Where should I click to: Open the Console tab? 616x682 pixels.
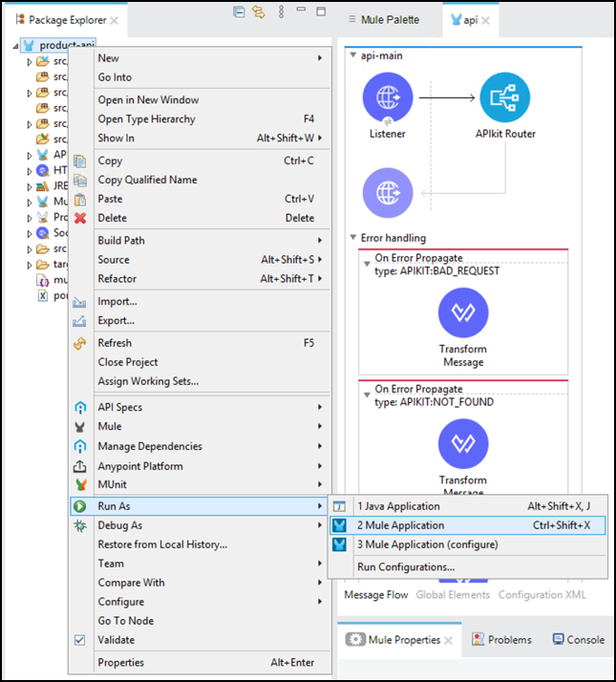[579, 640]
